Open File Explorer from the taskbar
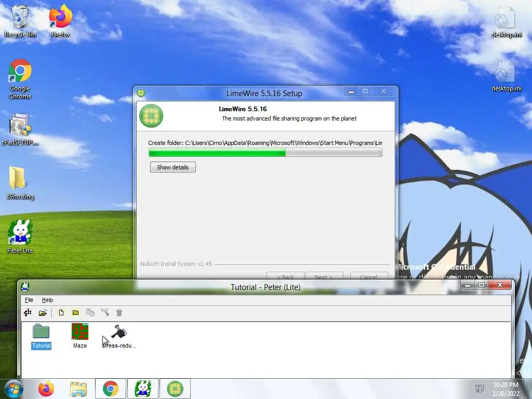The height and width of the screenshot is (399, 532). coord(78,389)
